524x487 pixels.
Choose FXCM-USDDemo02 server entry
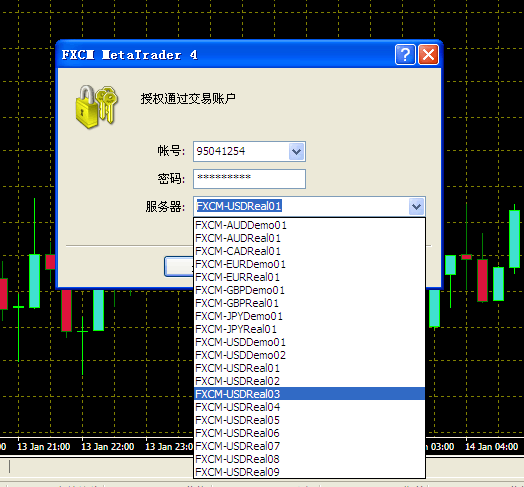pyautogui.click(x=309, y=355)
